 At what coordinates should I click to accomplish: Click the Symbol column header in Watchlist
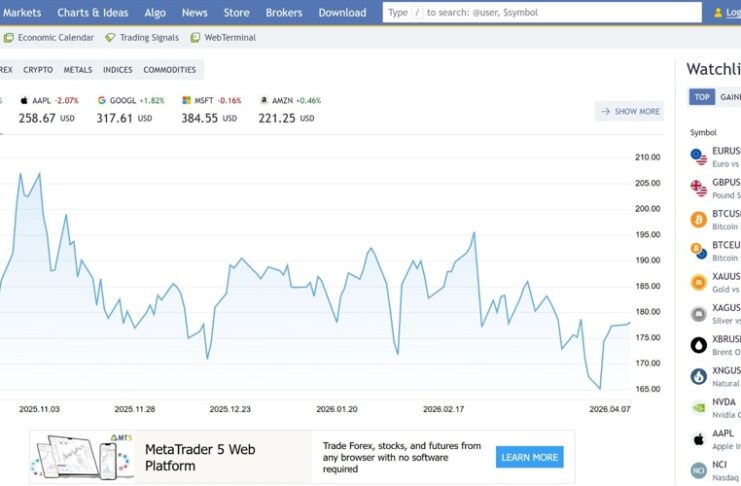(x=703, y=132)
